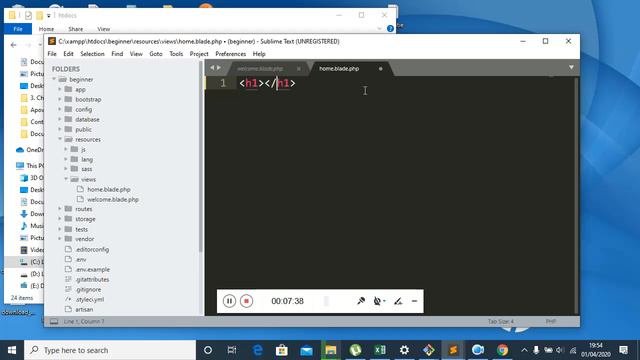The width and height of the screenshot is (640, 360).
Task: Open Excel from the taskbar
Action: tap(380, 350)
